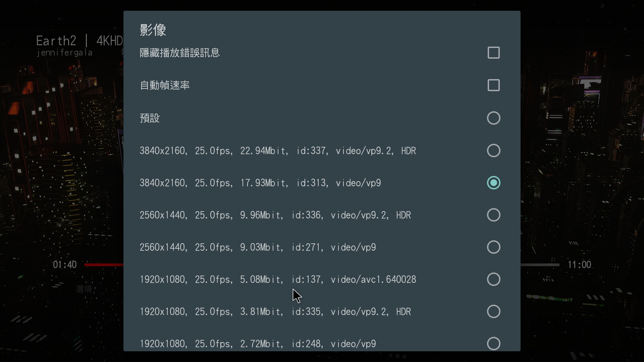Screen dimensions: 644x362
Task: Enable hide playback error messages checkbox
Action: 493,53
